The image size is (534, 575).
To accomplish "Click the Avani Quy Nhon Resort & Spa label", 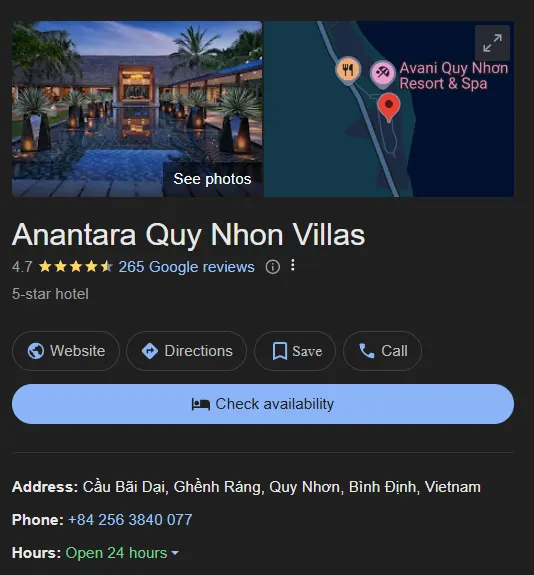I will click(454, 76).
